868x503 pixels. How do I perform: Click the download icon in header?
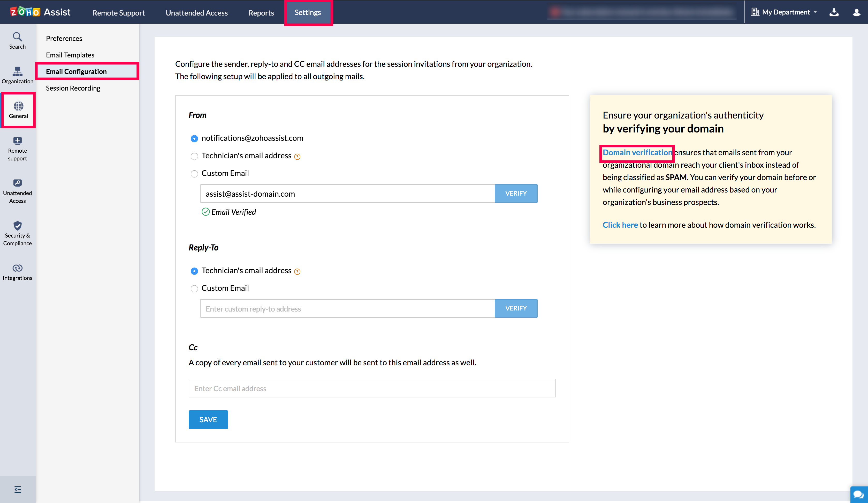[x=834, y=12]
